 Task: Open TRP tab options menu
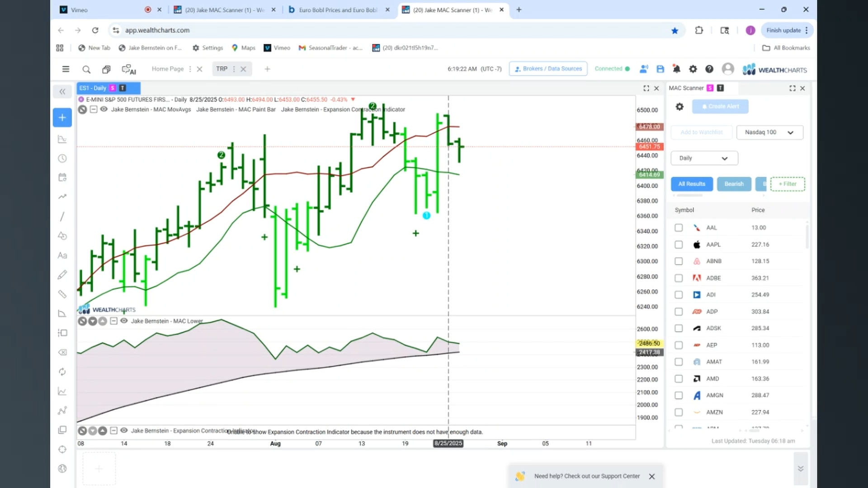234,69
